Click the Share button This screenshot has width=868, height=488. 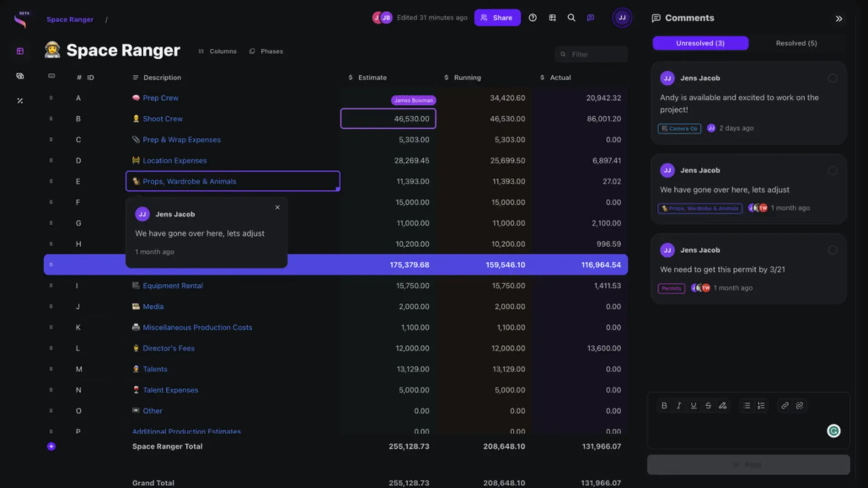497,18
